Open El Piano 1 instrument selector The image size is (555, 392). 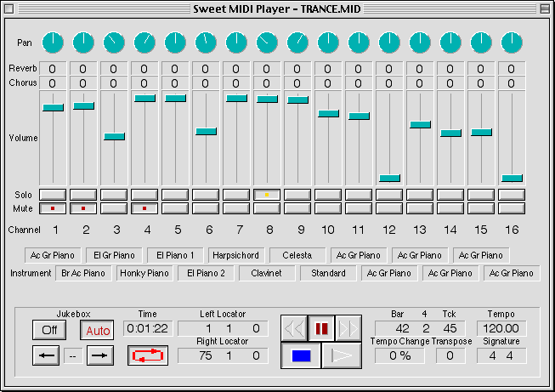(x=175, y=255)
